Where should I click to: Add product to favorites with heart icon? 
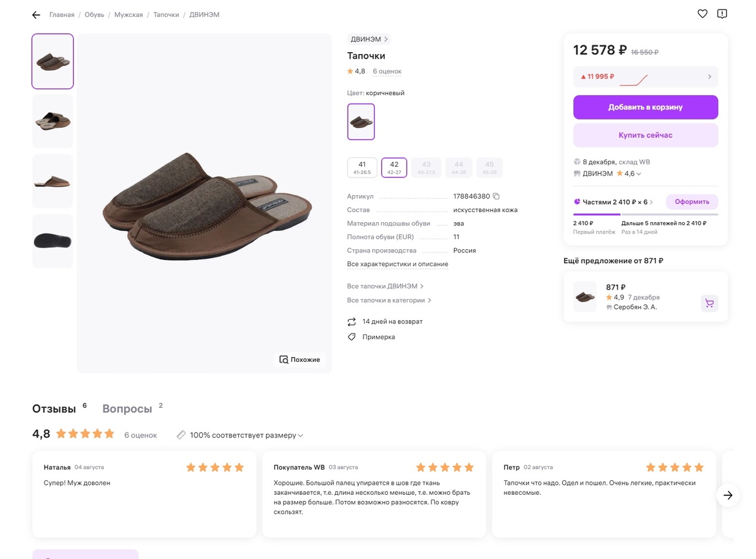tap(702, 14)
